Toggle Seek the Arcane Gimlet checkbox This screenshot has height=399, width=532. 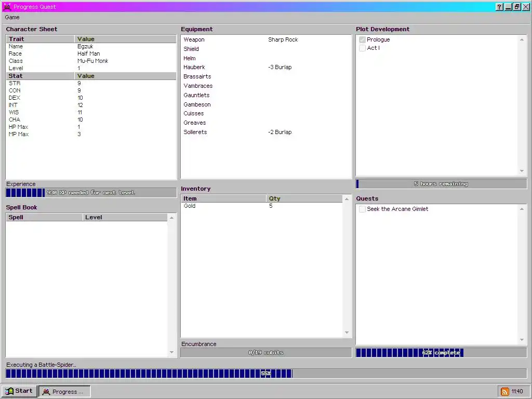[362, 209]
